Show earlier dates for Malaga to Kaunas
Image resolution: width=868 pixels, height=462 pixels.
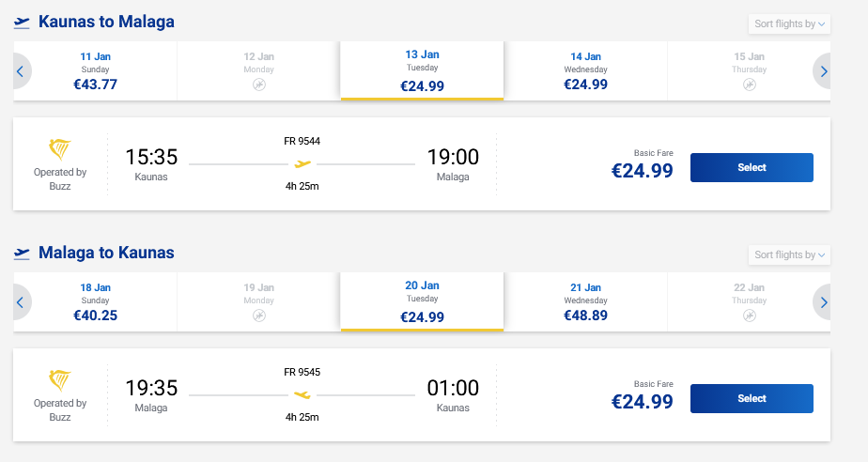coord(22,301)
